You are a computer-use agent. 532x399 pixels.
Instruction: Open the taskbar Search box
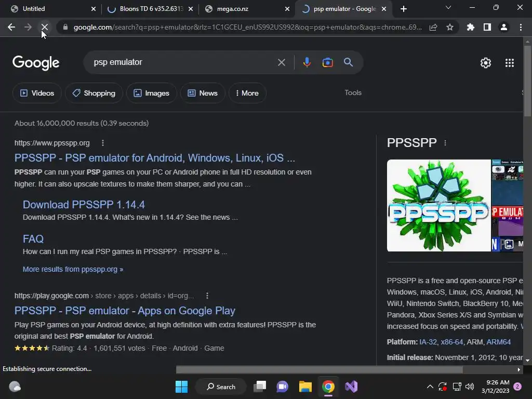(x=221, y=387)
